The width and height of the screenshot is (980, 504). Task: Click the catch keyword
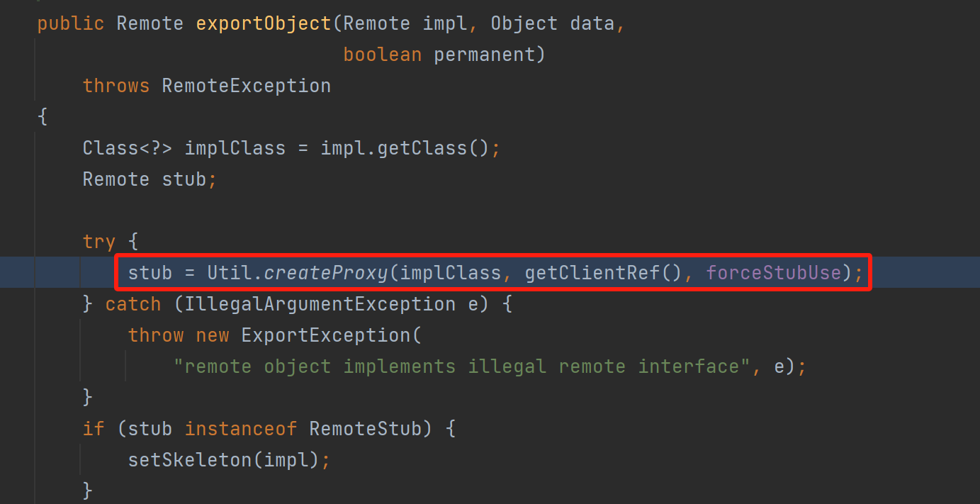tap(133, 304)
